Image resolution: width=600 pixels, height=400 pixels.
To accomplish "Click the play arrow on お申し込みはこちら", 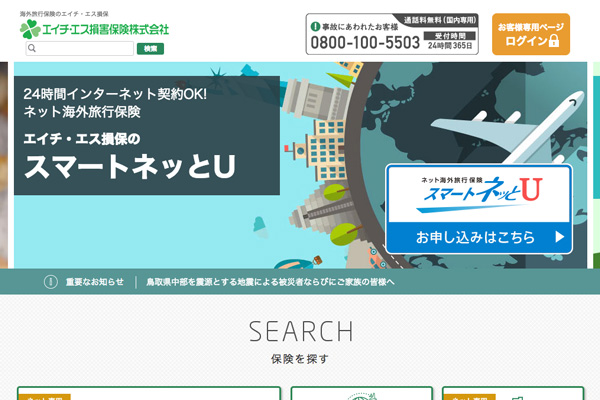I will tap(559, 237).
